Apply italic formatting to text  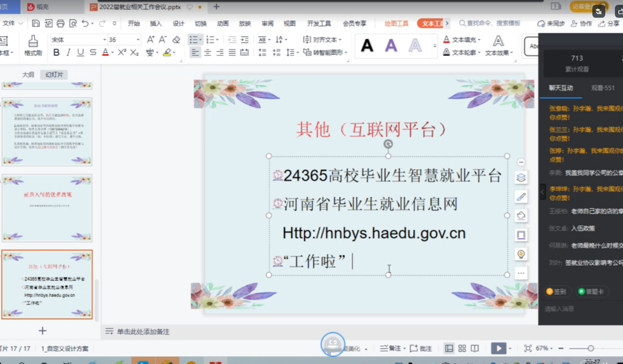click(69, 52)
